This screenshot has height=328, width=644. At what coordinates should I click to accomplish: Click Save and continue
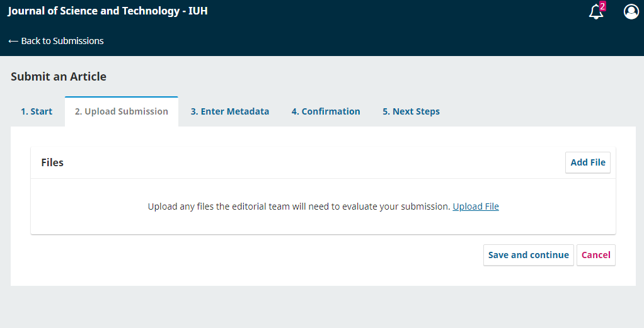[x=528, y=255]
